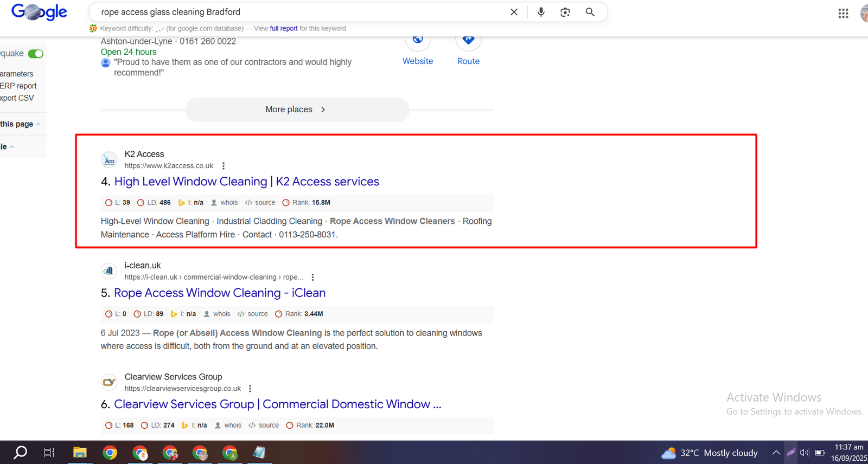Open three-dot menu for i-clean.uk result
The image size is (868, 464).
point(312,277)
